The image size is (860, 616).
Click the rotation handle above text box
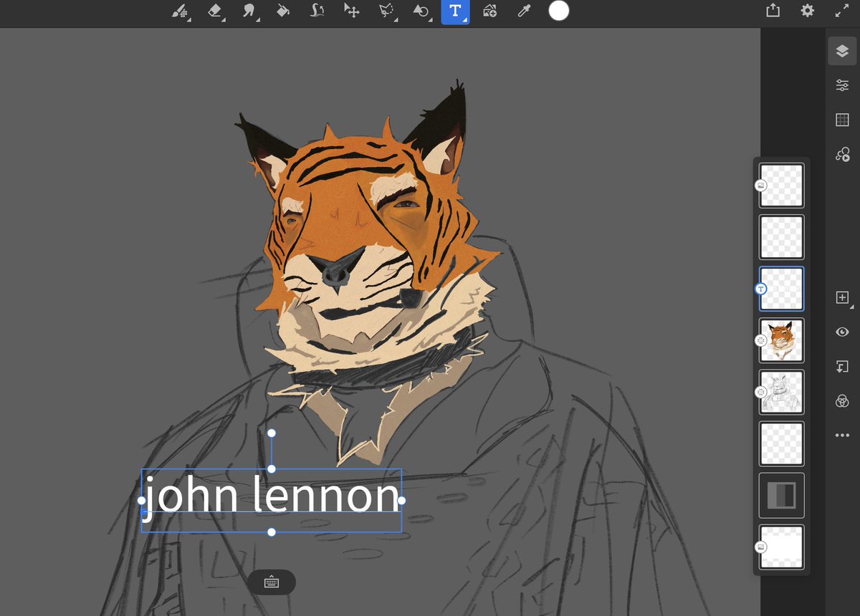(x=272, y=433)
